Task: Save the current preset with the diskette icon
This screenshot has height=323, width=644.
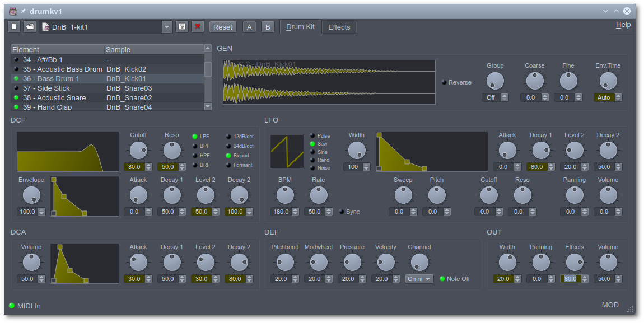Action: (x=181, y=26)
